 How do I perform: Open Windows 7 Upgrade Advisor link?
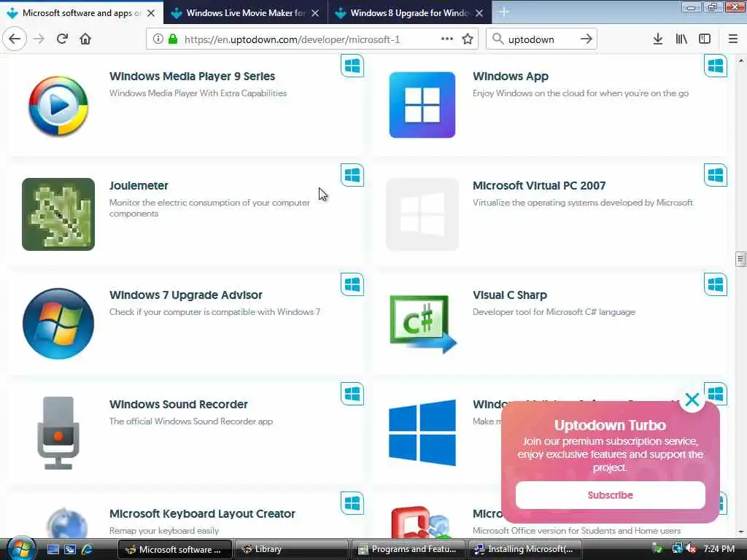[x=186, y=295]
